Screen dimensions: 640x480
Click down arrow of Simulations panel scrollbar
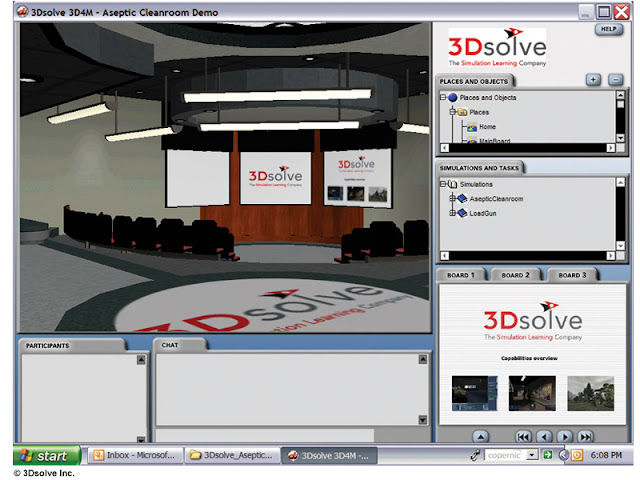[x=620, y=246]
